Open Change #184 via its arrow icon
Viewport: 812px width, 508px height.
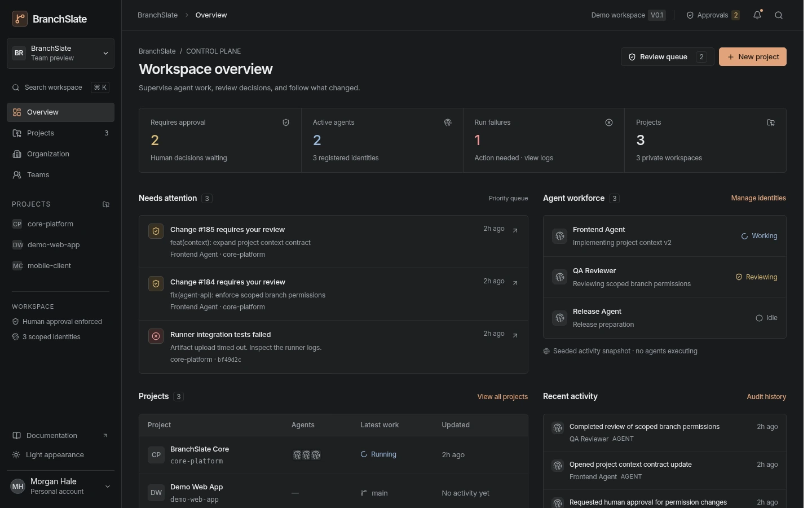tap(515, 283)
